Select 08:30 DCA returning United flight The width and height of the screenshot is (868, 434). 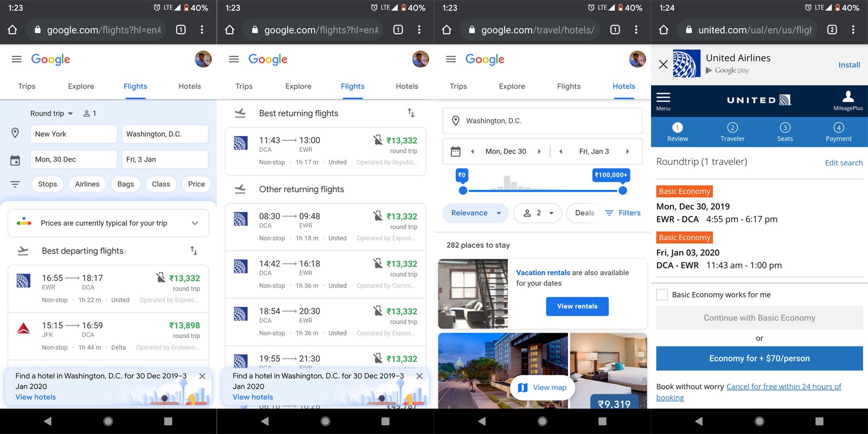325,227
